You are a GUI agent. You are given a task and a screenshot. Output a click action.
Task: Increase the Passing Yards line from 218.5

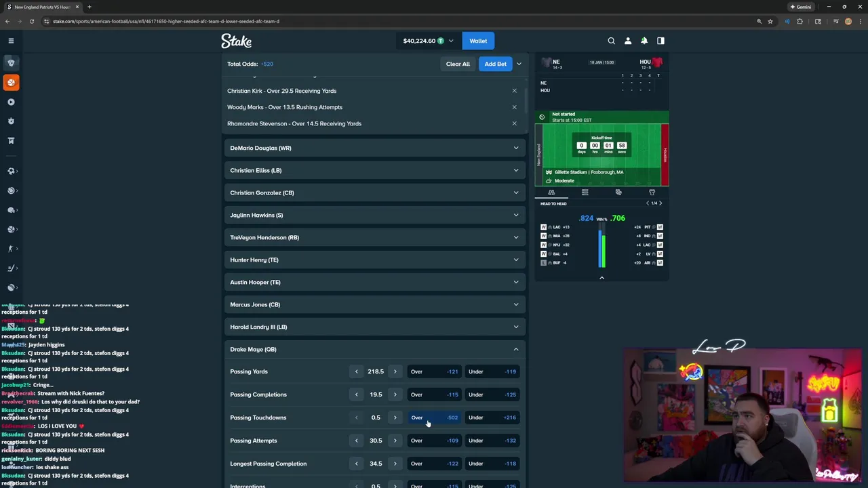(395, 371)
